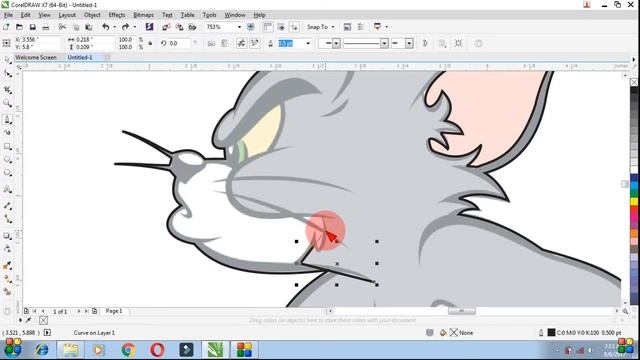Open the outline width dropdown

point(308,43)
